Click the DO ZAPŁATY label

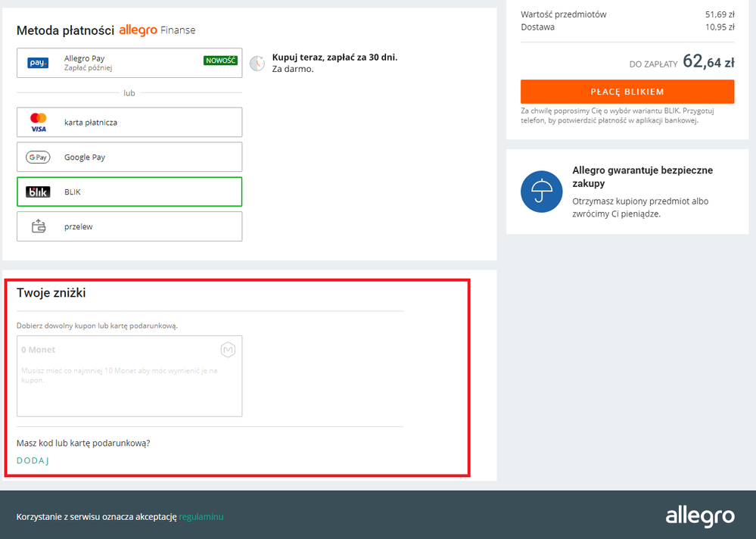[653, 64]
